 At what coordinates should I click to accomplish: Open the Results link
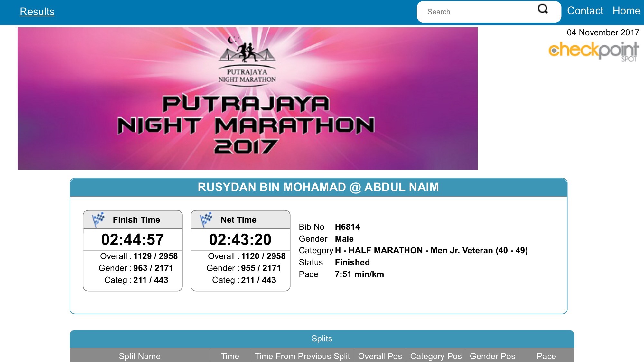[x=37, y=12]
